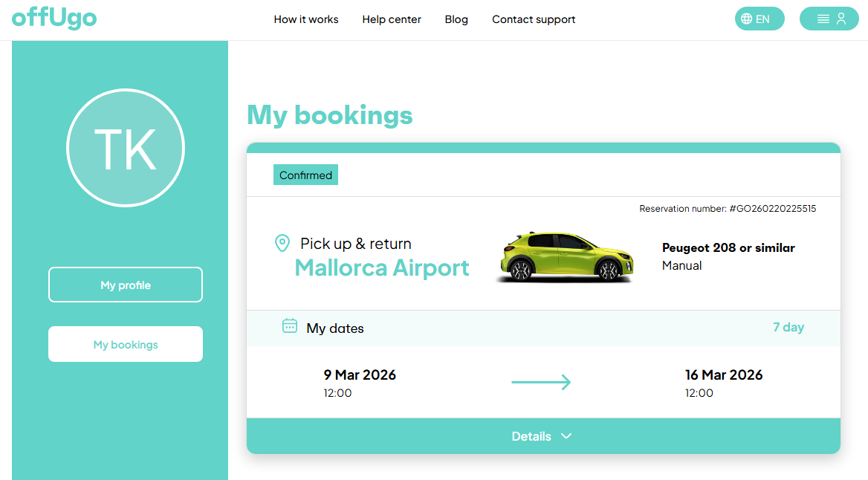The height and width of the screenshot is (480, 868).
Task: Select the Confirmed status badge
Action: point(305,175)
